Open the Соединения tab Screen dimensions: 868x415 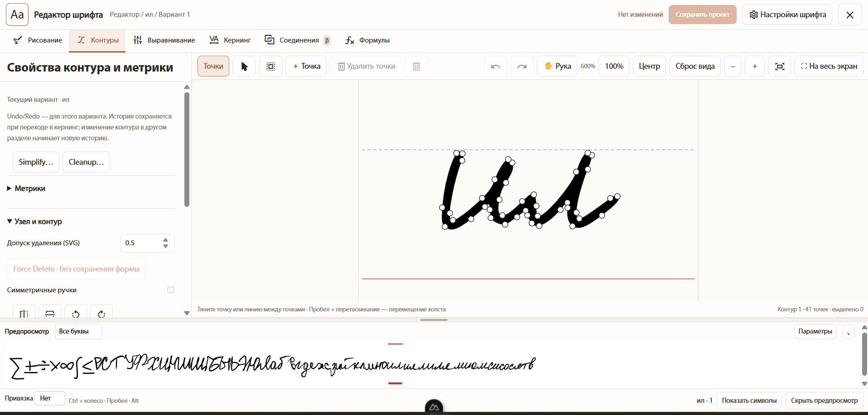pyautogui.click(x=298, y=40)
